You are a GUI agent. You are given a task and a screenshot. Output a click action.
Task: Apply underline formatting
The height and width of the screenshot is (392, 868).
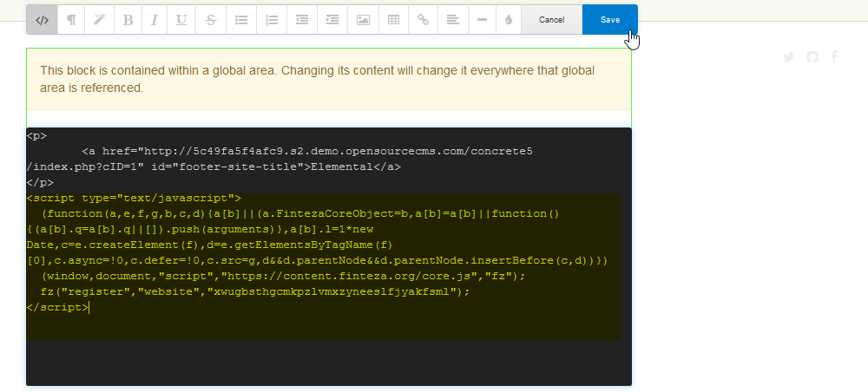[x=181, y=19]
